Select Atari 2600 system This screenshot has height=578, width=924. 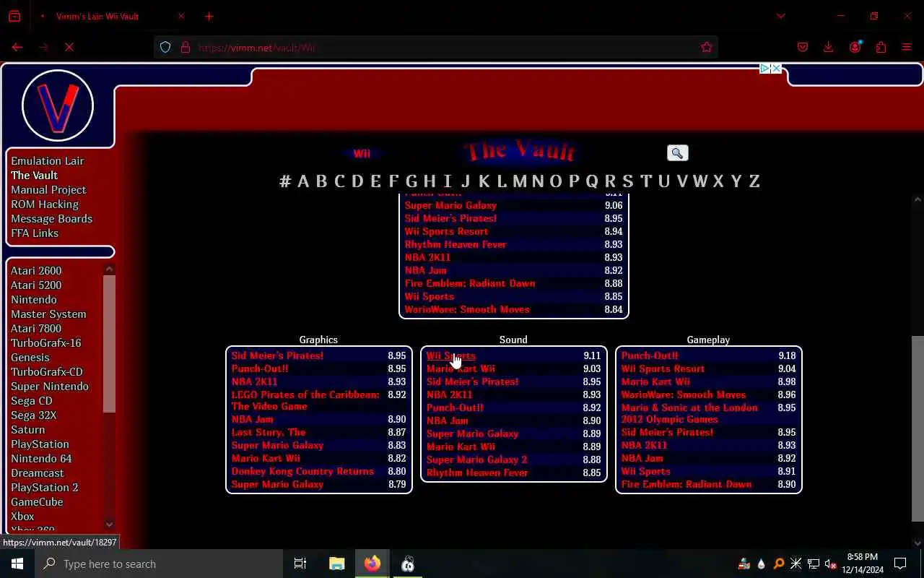[36, 270]
